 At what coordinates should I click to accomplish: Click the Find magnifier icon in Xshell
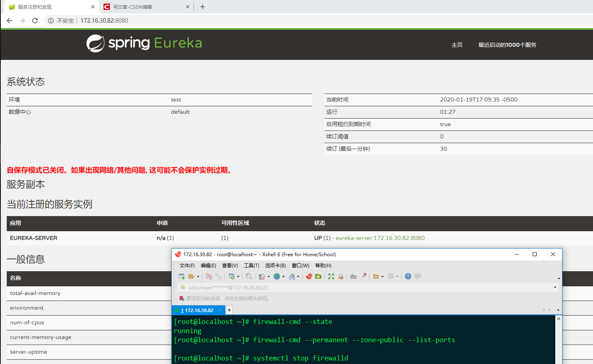(x=249, y=276)
